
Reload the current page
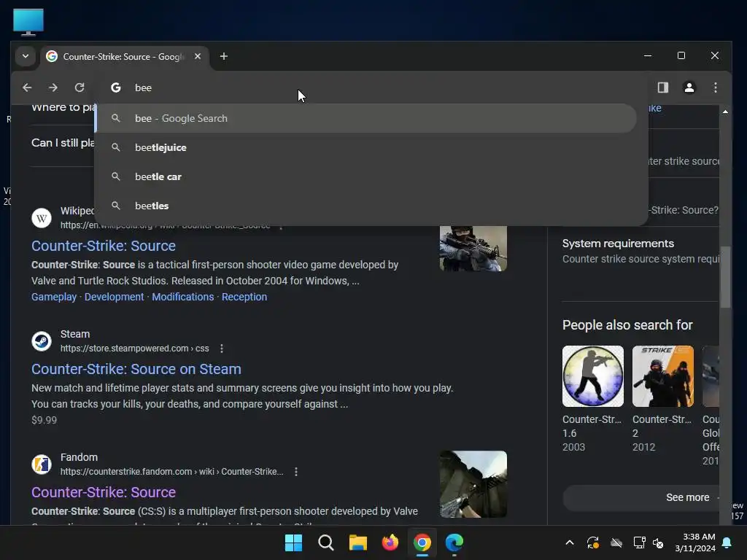[x=80, y=87]
